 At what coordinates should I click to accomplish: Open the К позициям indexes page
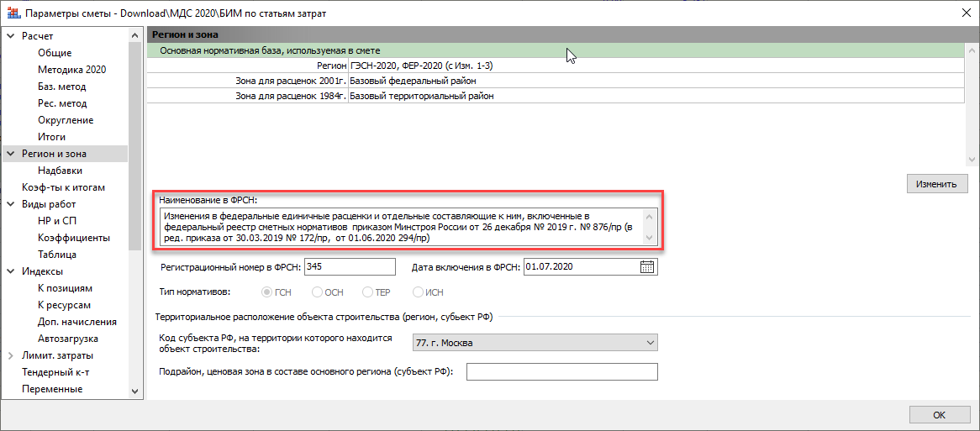point(65,288)
